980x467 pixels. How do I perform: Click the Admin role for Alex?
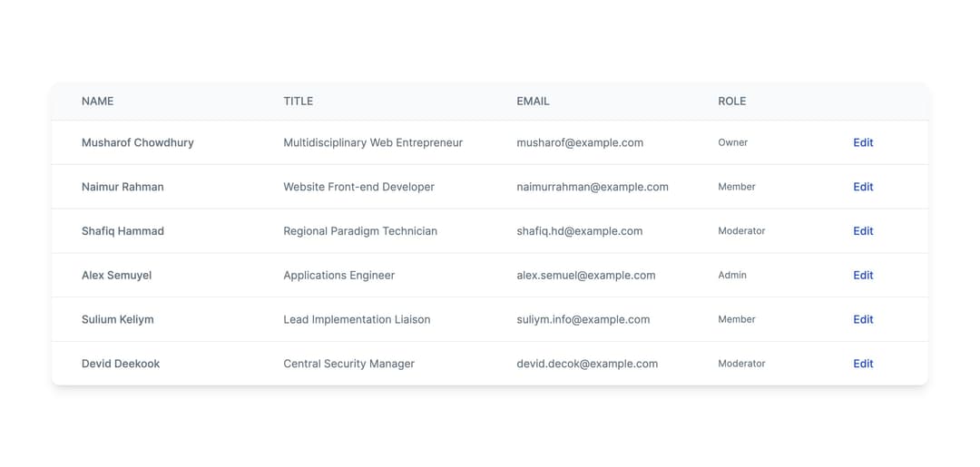731,275
